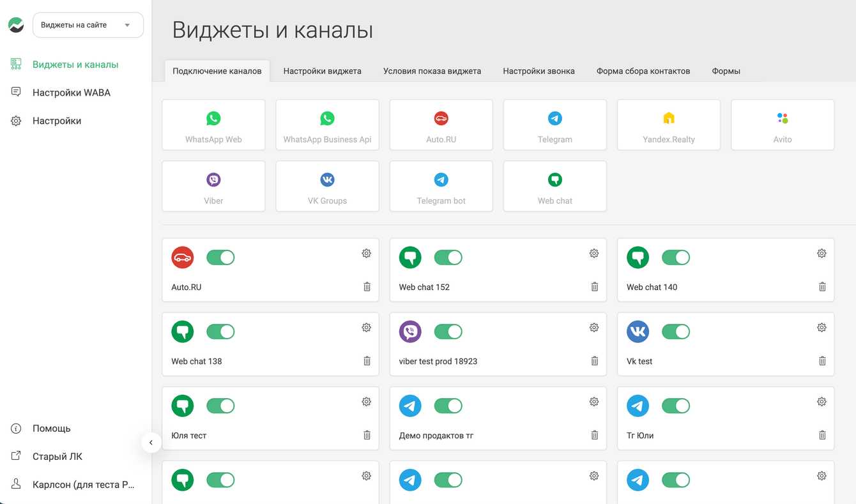The height and width of the screenshot is (504, 856).
Task: Add a WhatsApp Web channel
Action: click(213, 125)
